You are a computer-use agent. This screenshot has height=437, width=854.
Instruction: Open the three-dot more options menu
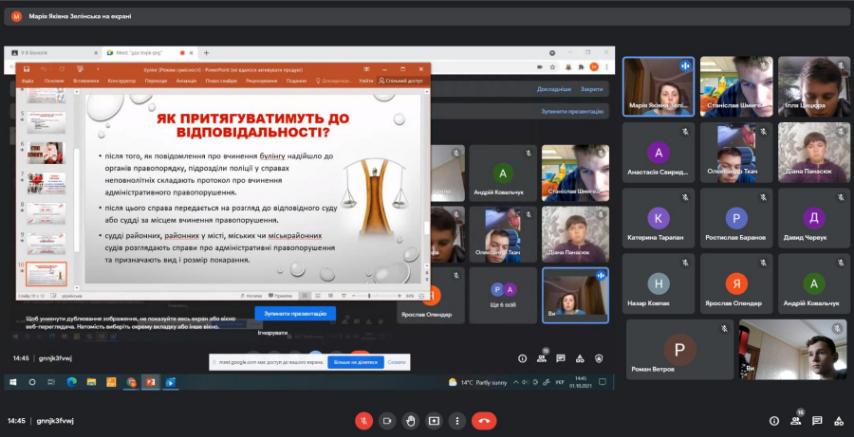pos(458,421)
